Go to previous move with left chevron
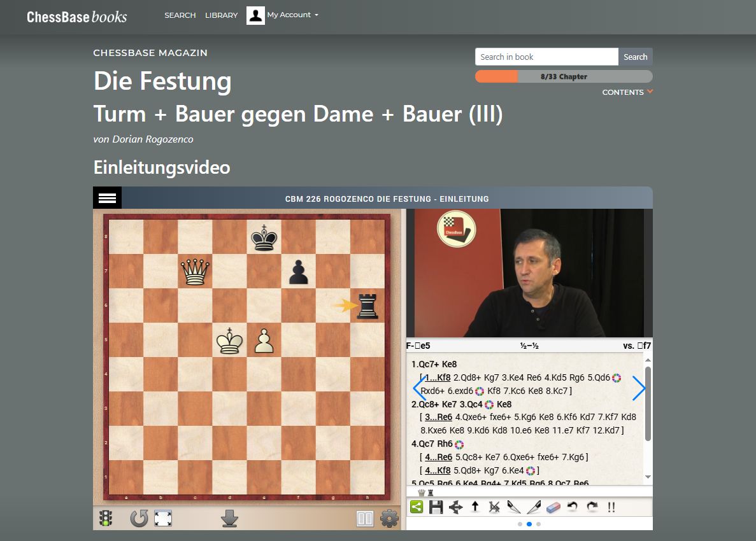This screenshot has width=756, height=541. [418, 388]
